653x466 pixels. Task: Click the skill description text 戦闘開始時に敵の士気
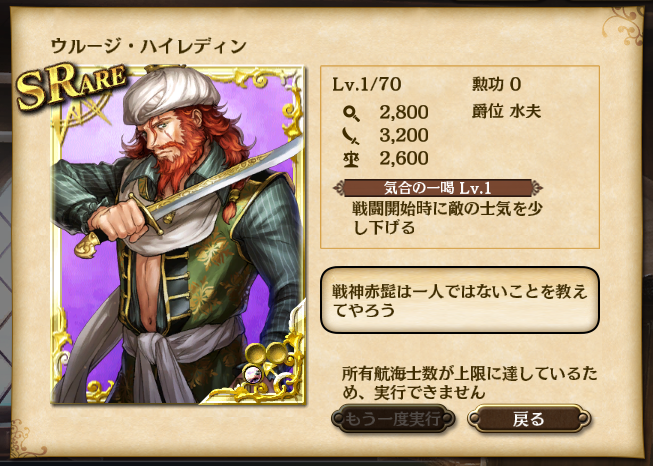coord(447,217)
